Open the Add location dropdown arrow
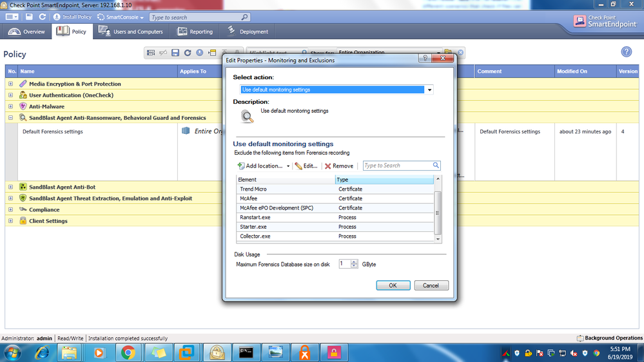 pos(288,166)
